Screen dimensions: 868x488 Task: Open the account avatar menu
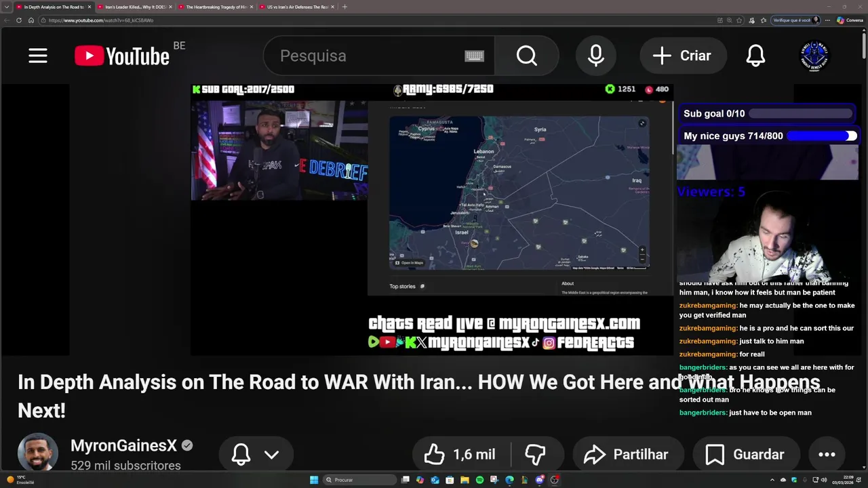814,56
